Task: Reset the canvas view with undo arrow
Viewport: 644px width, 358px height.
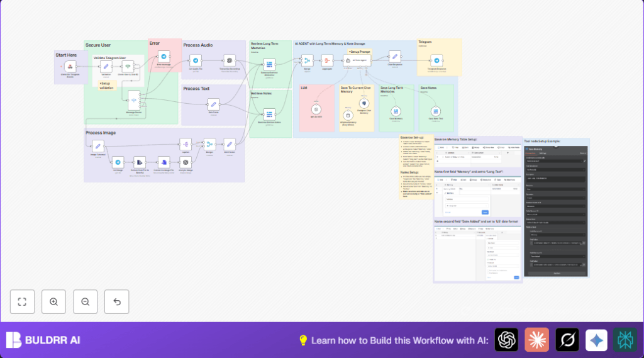Action: [116, 302]
